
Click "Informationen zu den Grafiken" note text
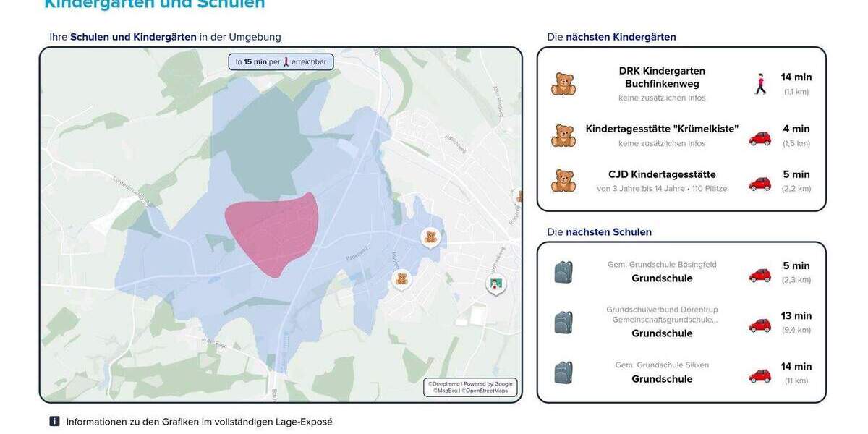[x=199, y=422]
